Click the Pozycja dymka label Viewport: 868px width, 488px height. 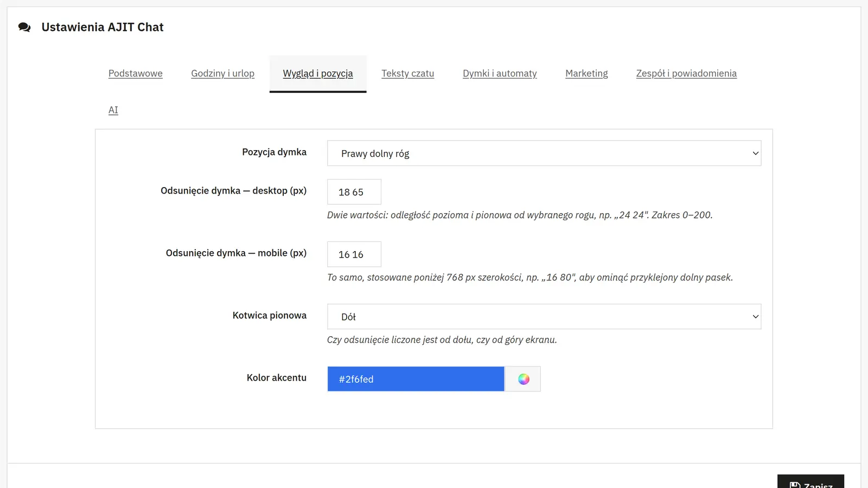274,152
